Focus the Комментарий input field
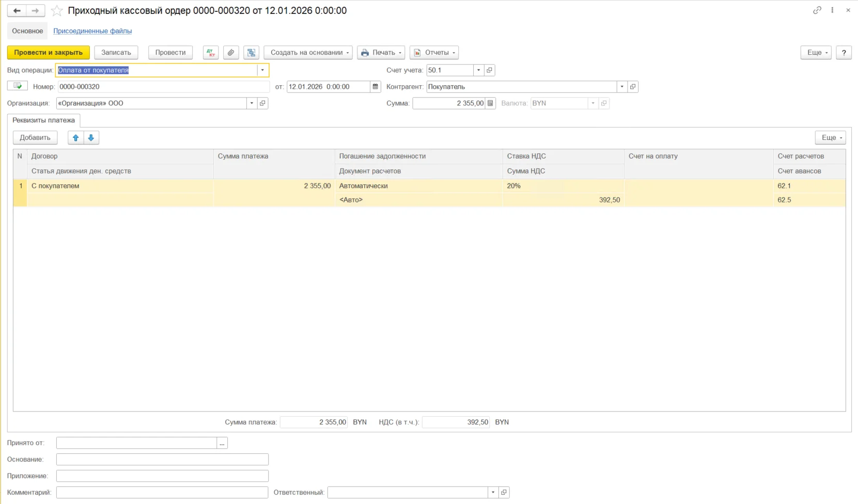This screenshot has height=504, width=858. tap(162, 493)
